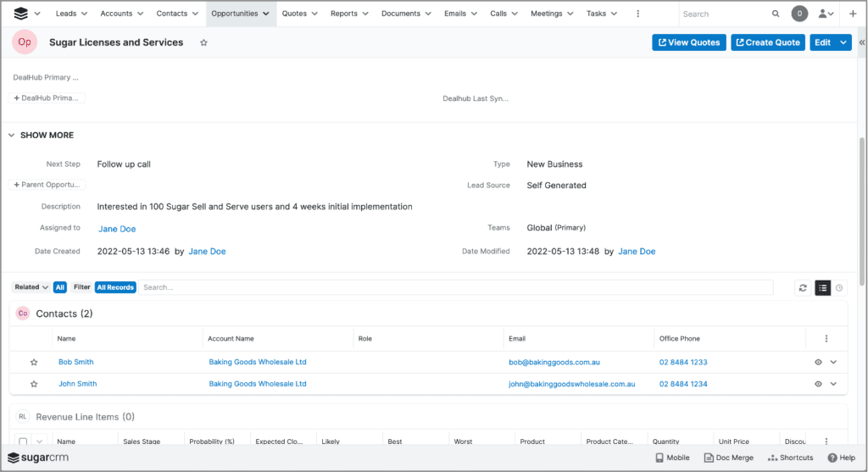This screenshot has height=472, width=868.
Task: Call office phone 02 8484 1233
Action: tap(683, 363)
